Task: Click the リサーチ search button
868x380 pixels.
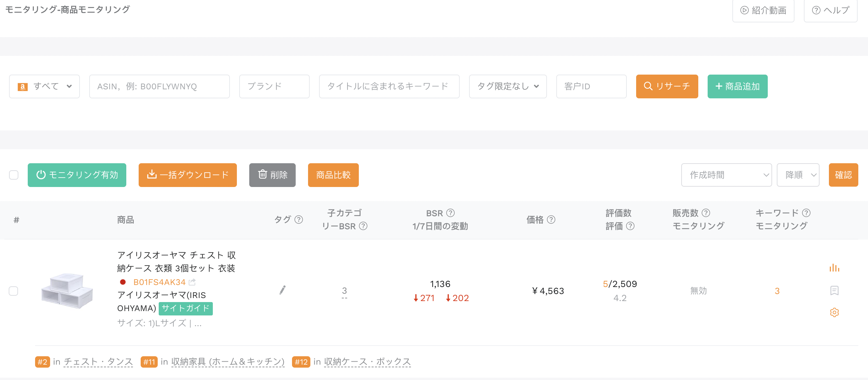Action: coord(667,86)
